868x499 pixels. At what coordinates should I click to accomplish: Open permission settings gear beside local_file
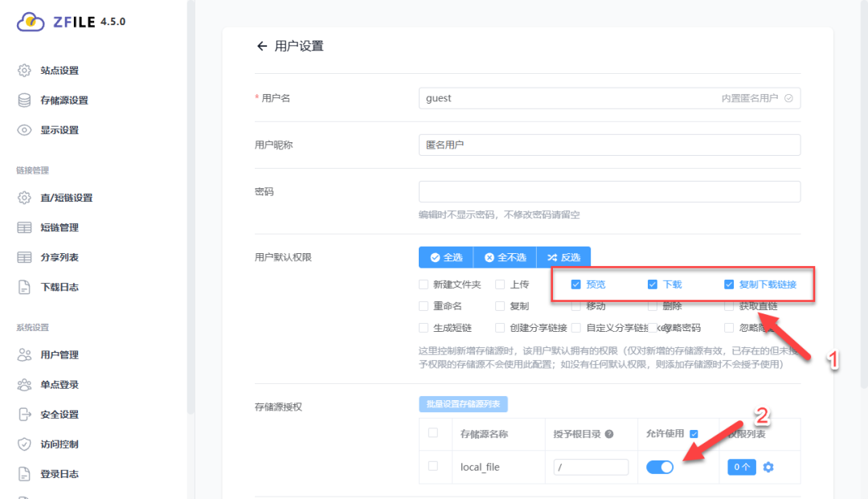point(768,467)
